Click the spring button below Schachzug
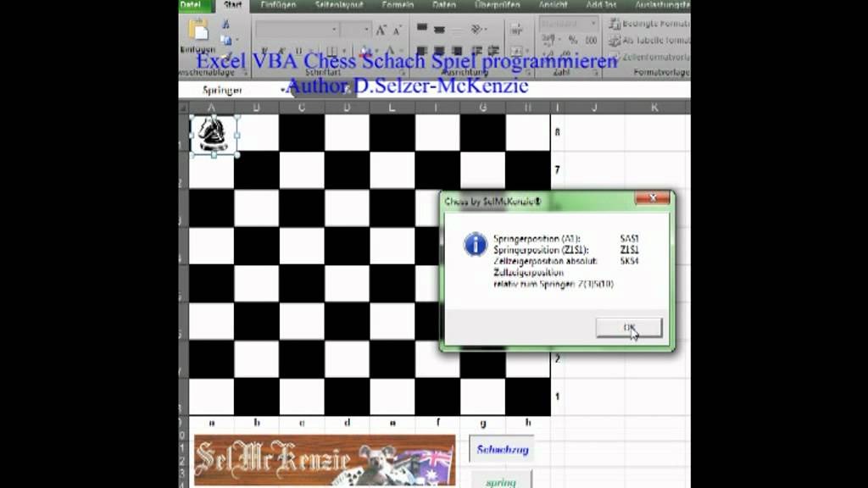The image size is (868, 488). (501, 480)
